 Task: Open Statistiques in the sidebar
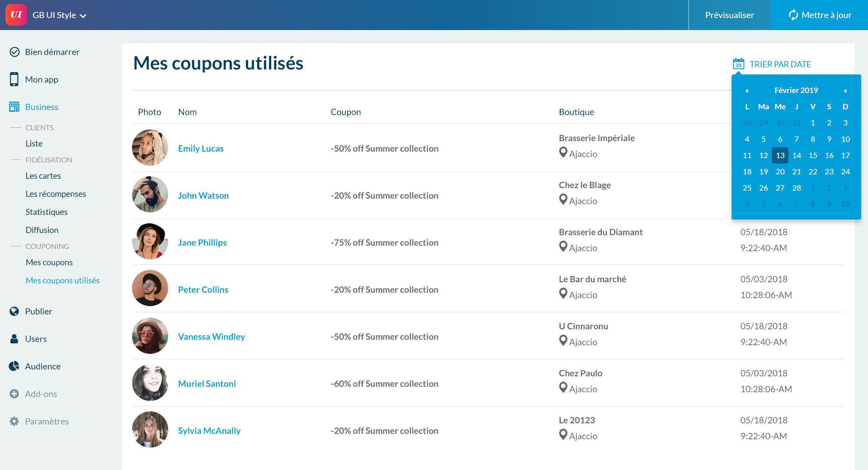(x=47, y=212)
